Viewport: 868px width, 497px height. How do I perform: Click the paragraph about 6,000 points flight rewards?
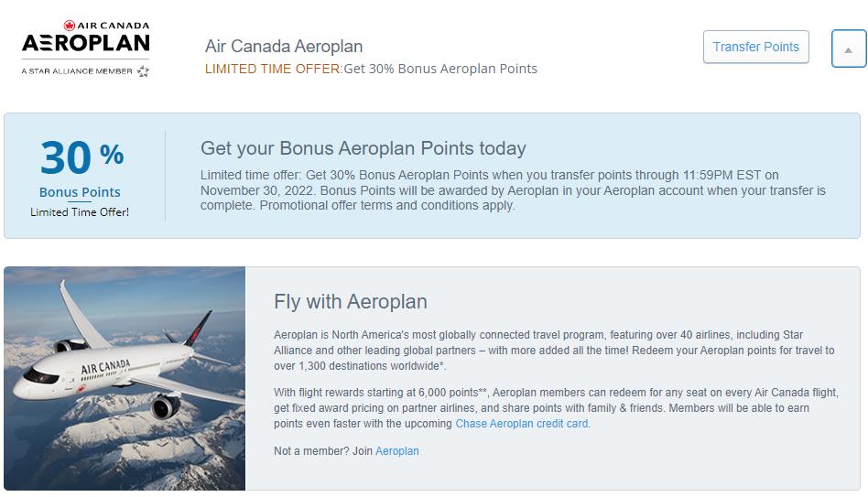click(556, 408)
